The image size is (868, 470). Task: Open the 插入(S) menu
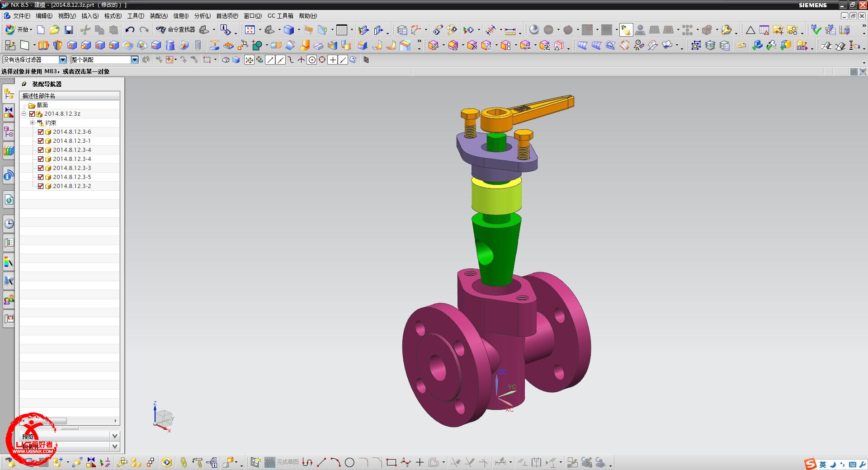click(90, 16)
